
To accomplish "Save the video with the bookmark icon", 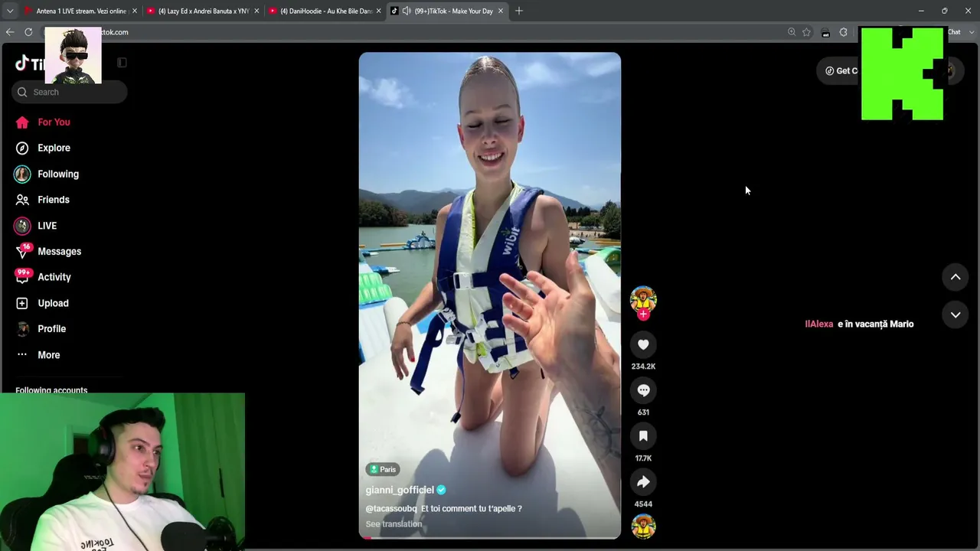I will click(643, 436).
